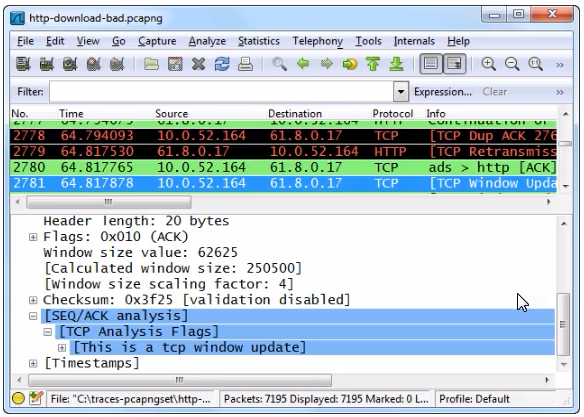Expand the Flags: 0x010 (ACK) node

(33, 237)
